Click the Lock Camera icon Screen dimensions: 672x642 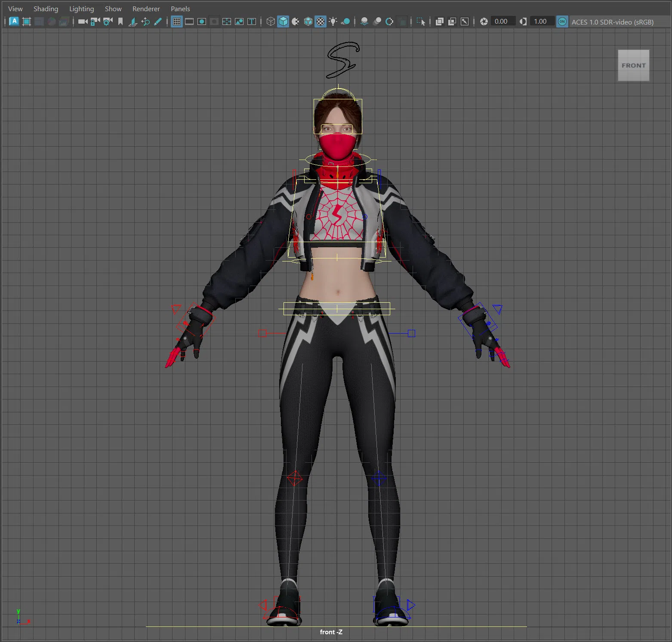[x=95, y=22]
